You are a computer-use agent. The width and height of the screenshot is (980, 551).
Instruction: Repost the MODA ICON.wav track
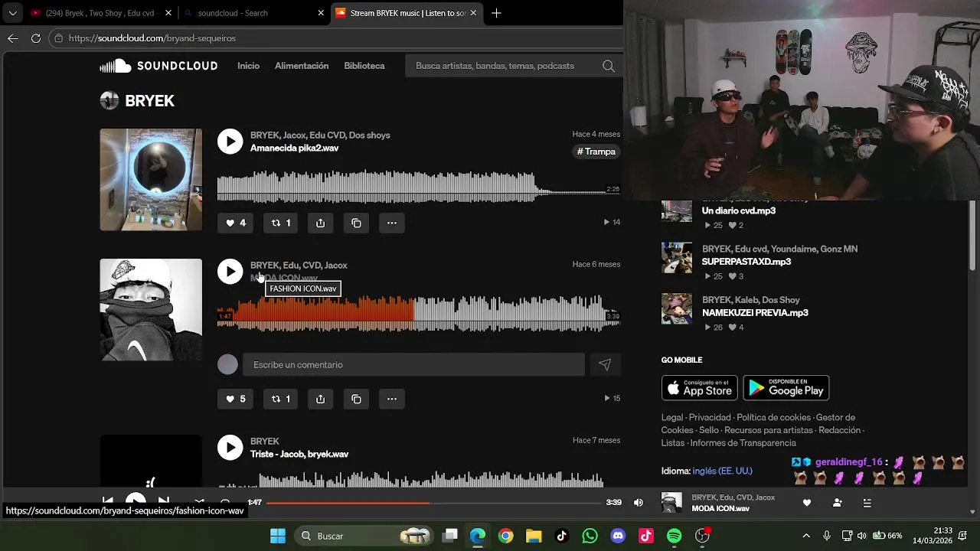(x=281, y=399)
